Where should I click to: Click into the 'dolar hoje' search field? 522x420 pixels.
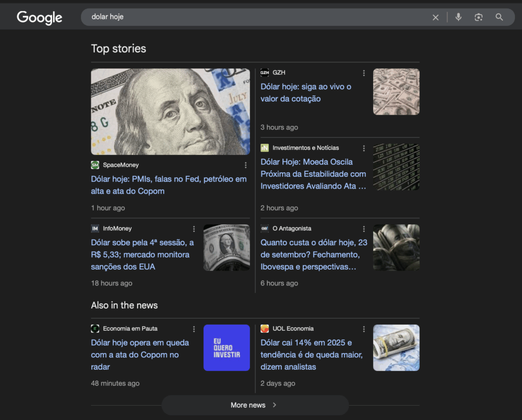coord(255,17)
